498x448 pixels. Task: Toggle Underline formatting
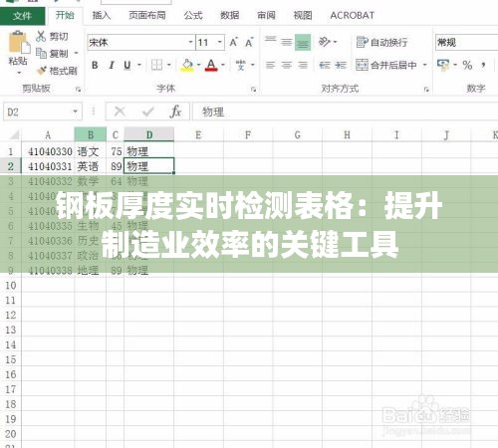click(127, 65)
